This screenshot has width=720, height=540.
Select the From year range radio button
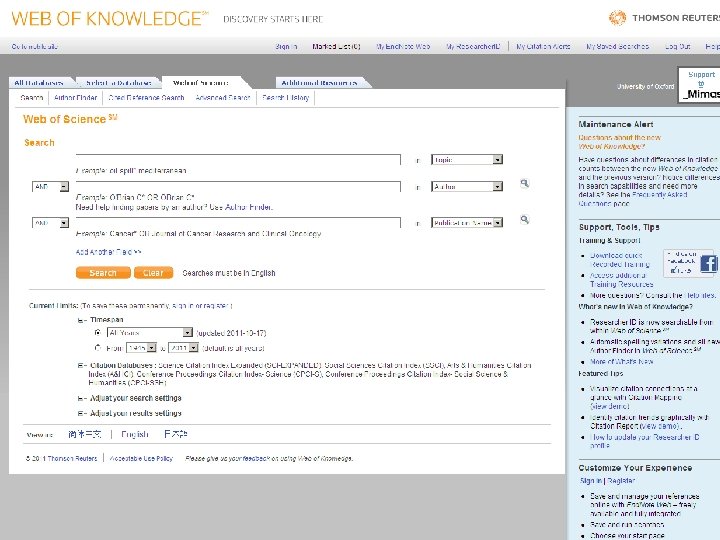[98, 348]
